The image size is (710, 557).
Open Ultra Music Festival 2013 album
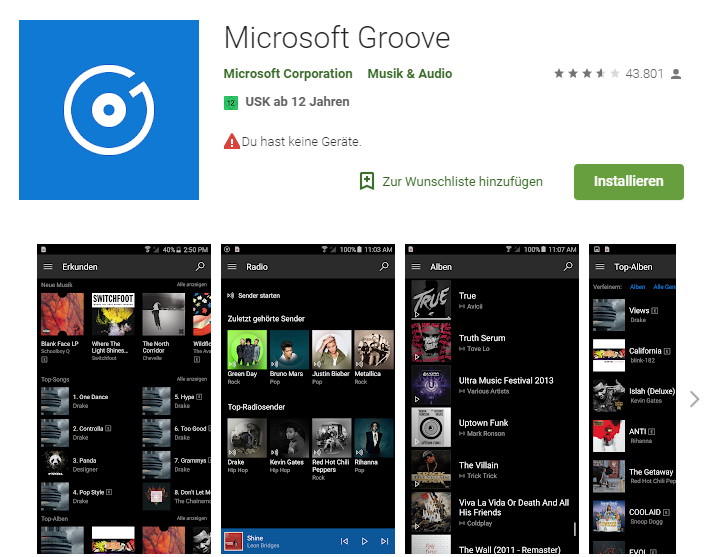click(x=492, y=385)
